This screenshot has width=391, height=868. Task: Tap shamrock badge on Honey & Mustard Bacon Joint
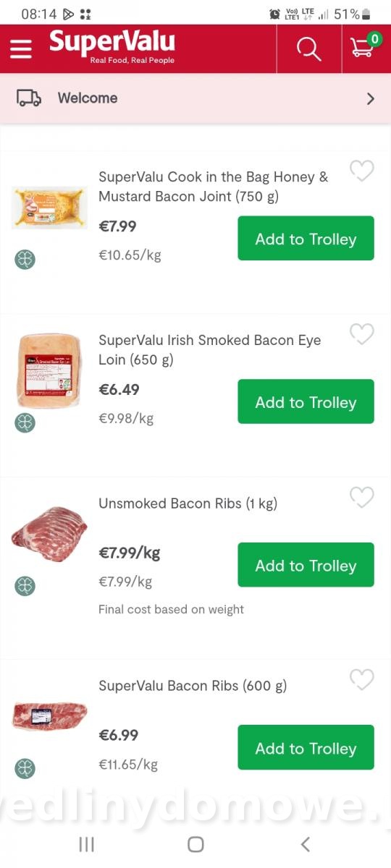25,259
